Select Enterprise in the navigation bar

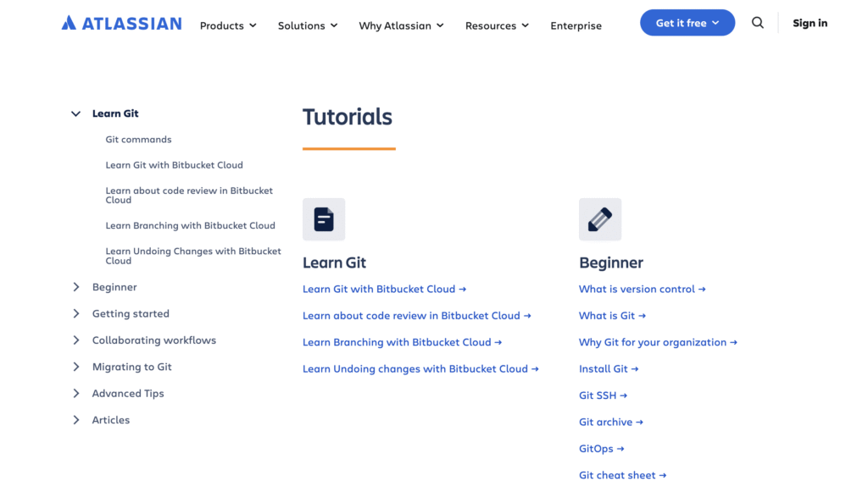pyautogui.click(x=576, y=25)
